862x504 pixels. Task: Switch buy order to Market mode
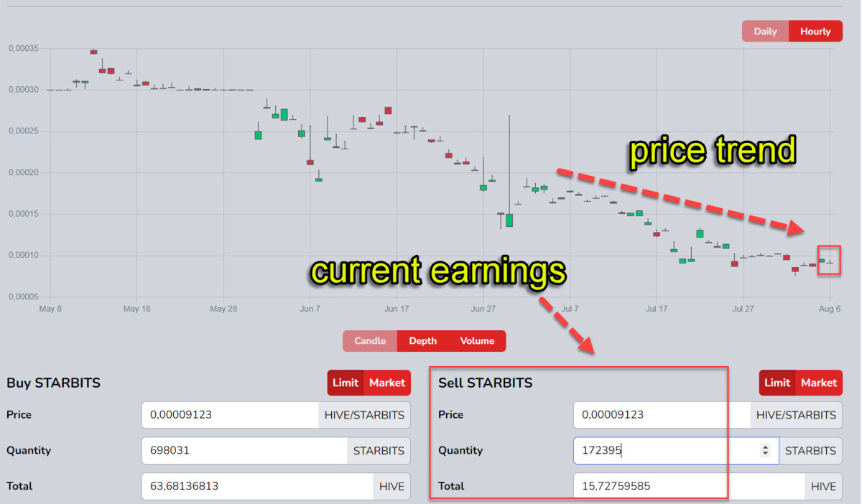(387, 383)
